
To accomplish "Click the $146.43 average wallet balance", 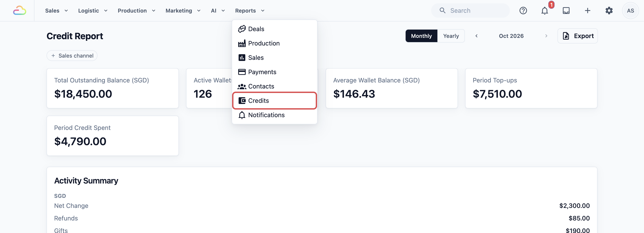I will pos(354,94).
